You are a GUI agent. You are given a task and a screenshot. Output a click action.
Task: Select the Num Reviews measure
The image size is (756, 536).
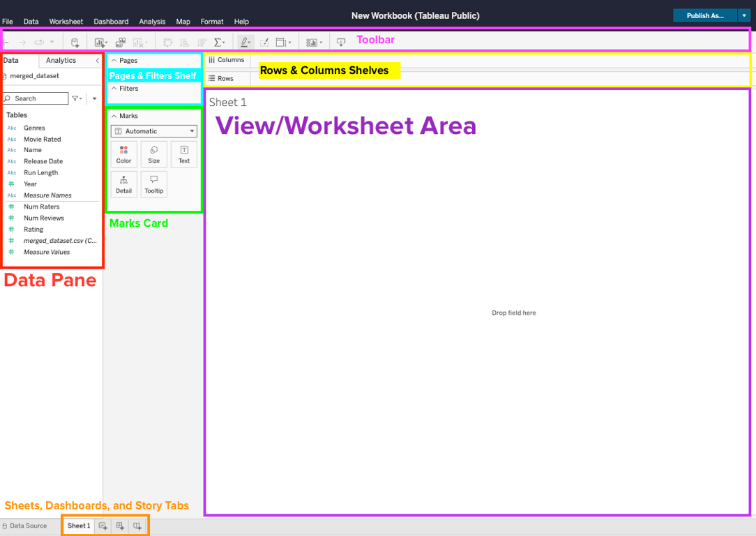tap(44, 218)
